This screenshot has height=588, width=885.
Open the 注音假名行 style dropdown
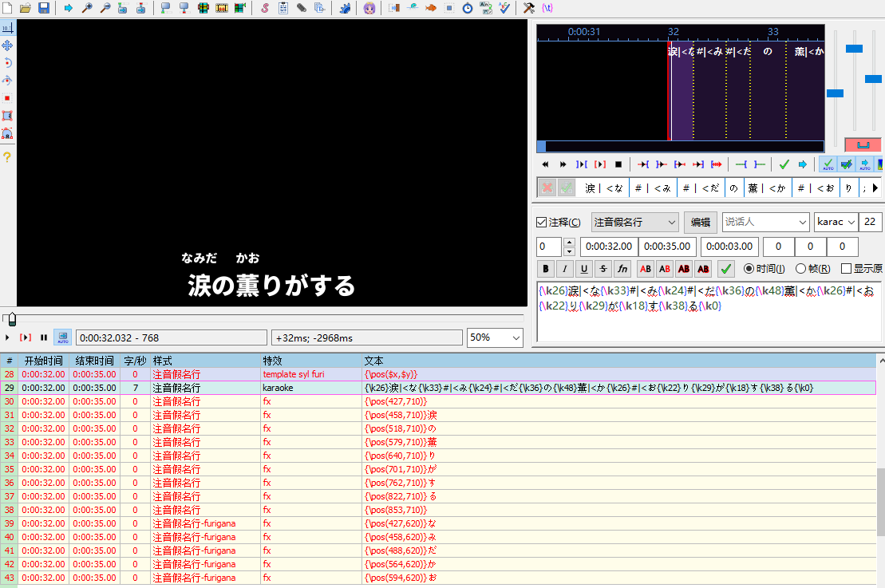coord(634,222)
